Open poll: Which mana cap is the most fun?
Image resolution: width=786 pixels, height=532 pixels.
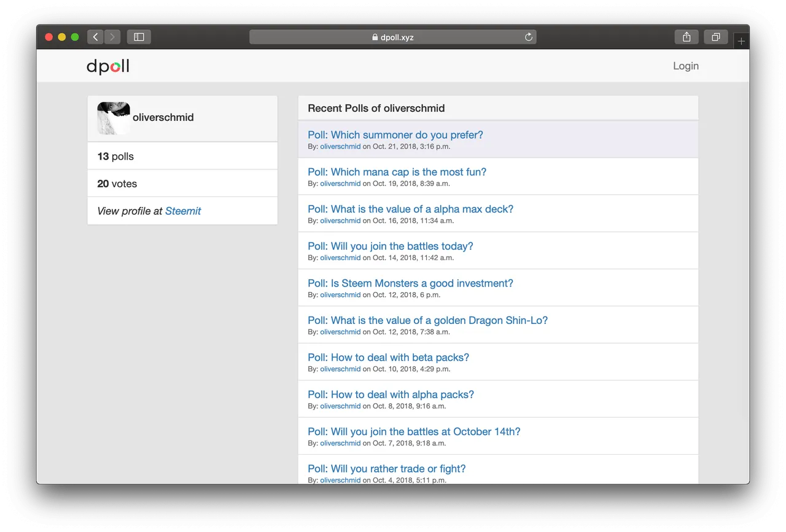tap(397, 172)
